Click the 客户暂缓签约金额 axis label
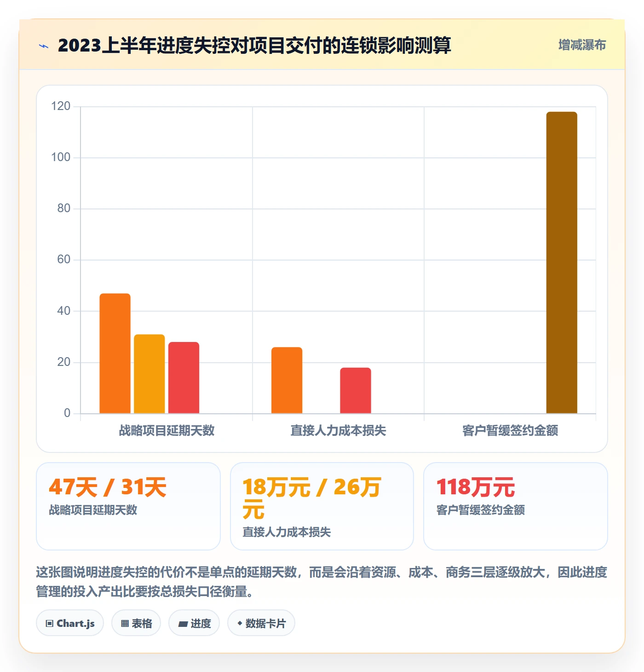Screen dimensions: 644x672 click(510, 430)
